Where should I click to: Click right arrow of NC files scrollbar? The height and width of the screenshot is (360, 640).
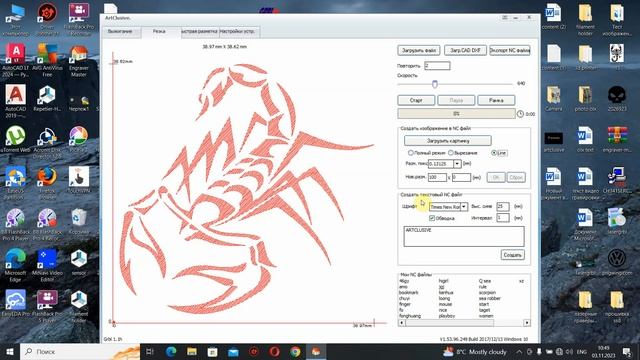[x=527, y=323]
